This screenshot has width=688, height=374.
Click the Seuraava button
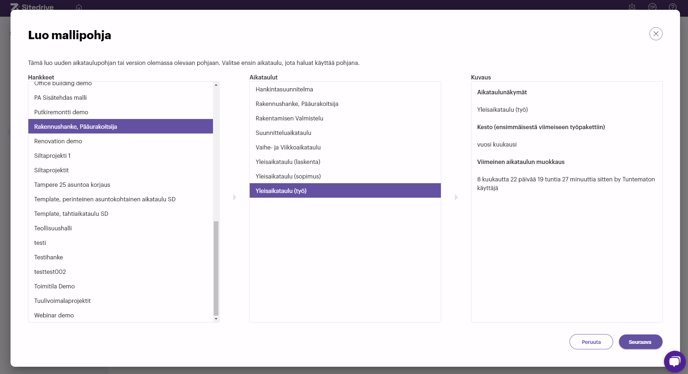click(640, 342)
